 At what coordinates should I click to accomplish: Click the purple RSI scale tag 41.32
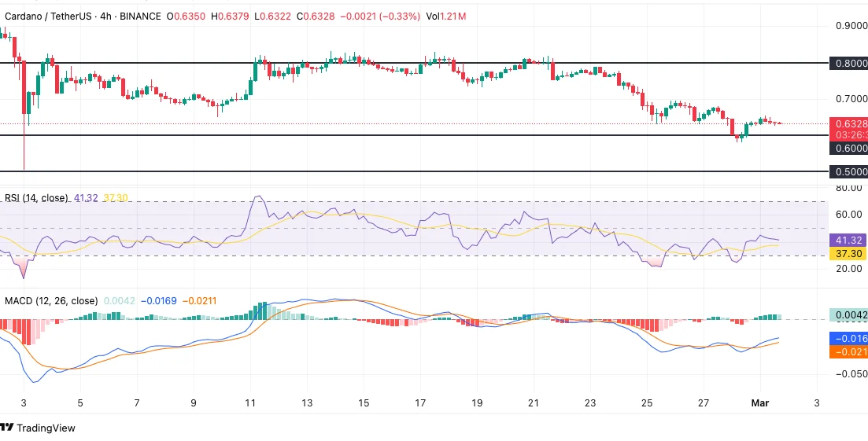click(848, 241)
